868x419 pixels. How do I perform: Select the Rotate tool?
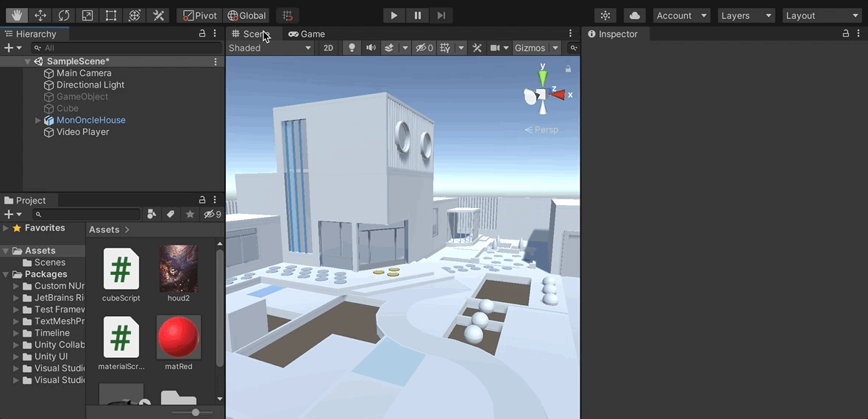coord(64,15)
